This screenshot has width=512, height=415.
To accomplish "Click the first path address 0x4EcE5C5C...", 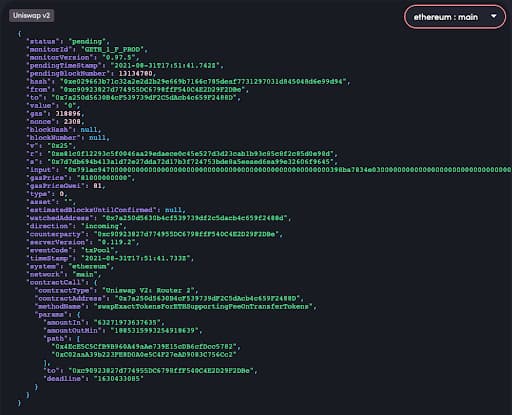I will [x=144, y=346].
